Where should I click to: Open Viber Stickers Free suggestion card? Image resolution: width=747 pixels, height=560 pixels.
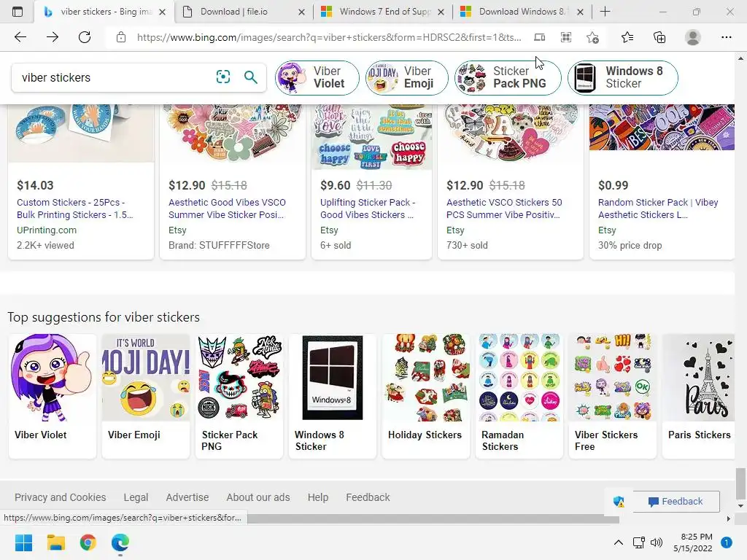tap(613, 395)
